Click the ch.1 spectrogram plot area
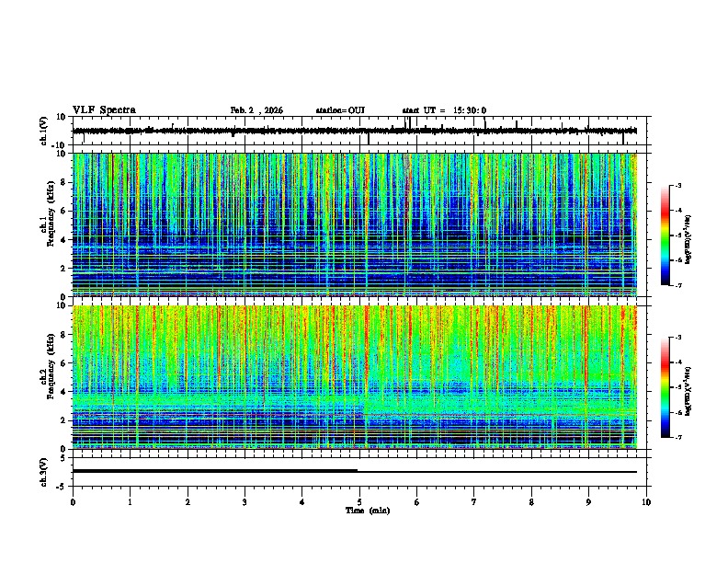Image resolution: width=728 pixels, height=563 pixels. (354, 224)
